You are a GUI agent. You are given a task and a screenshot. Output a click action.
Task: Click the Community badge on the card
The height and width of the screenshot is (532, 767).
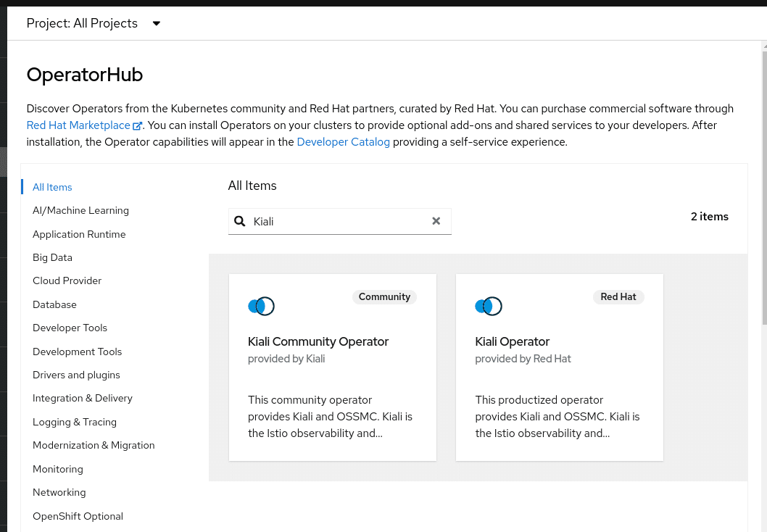pos(384,296)
